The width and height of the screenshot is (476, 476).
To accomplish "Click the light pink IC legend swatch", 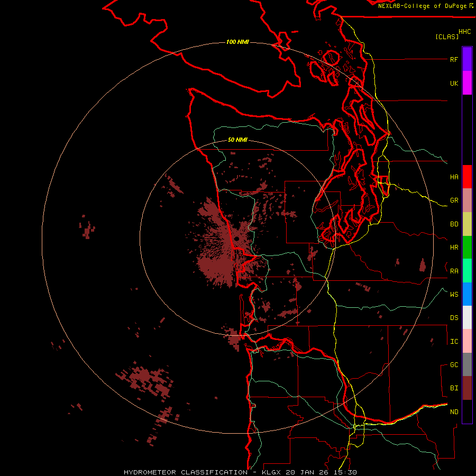I will [x=467, y=341].
